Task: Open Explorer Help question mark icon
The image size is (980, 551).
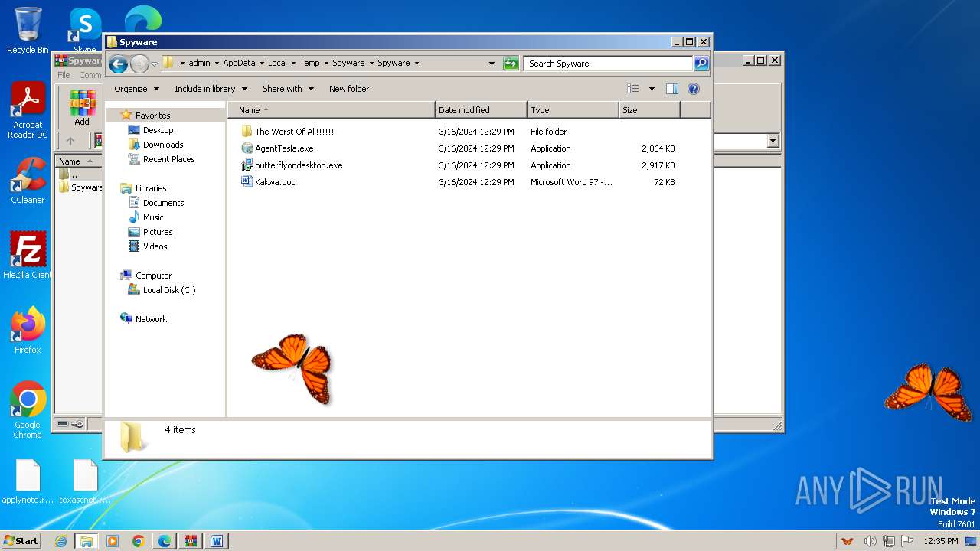Action: [694, 89]
